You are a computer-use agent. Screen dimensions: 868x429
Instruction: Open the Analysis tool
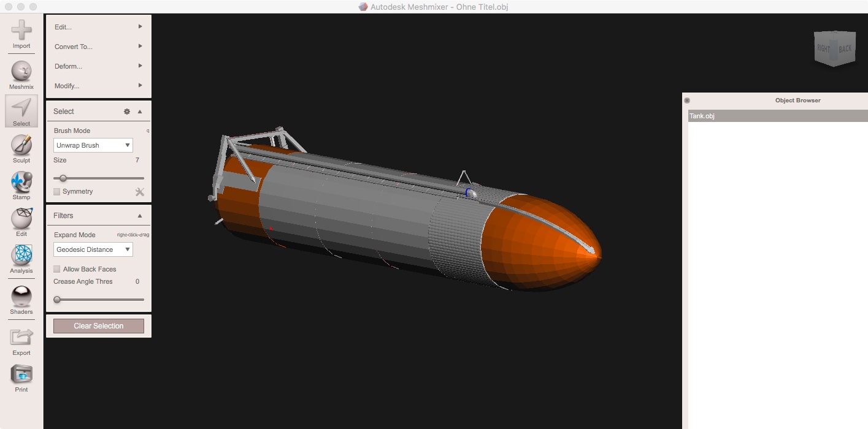pos(21,259)
